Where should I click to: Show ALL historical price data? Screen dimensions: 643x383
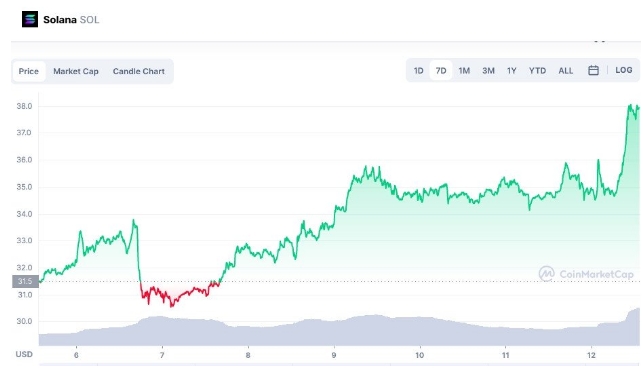565,71
